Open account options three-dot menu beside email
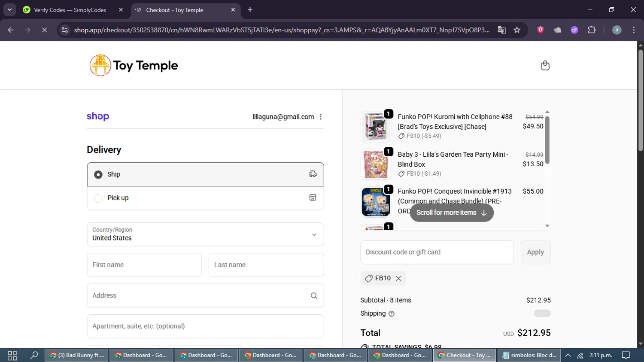Image resolution: width=644 pixels, height=362 pixels. point(321,117)
